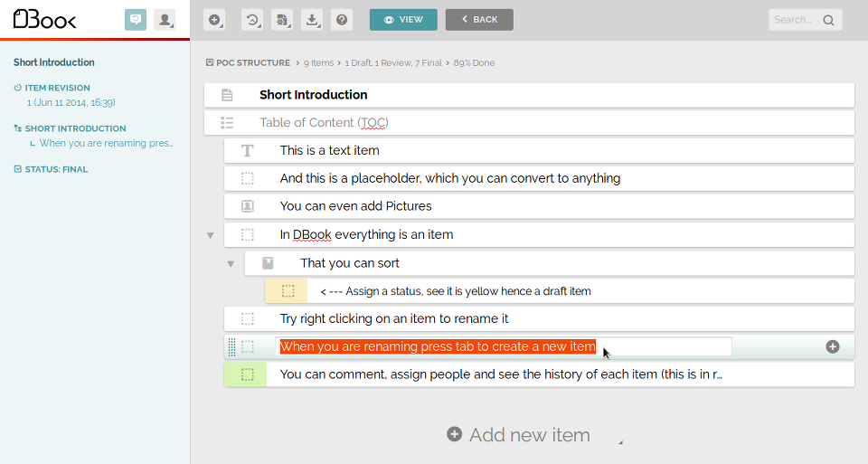Select 'You can even add Pictures' row text
Image resolution: width=868 pixels, height=464 pixels.
click(355, 206)
